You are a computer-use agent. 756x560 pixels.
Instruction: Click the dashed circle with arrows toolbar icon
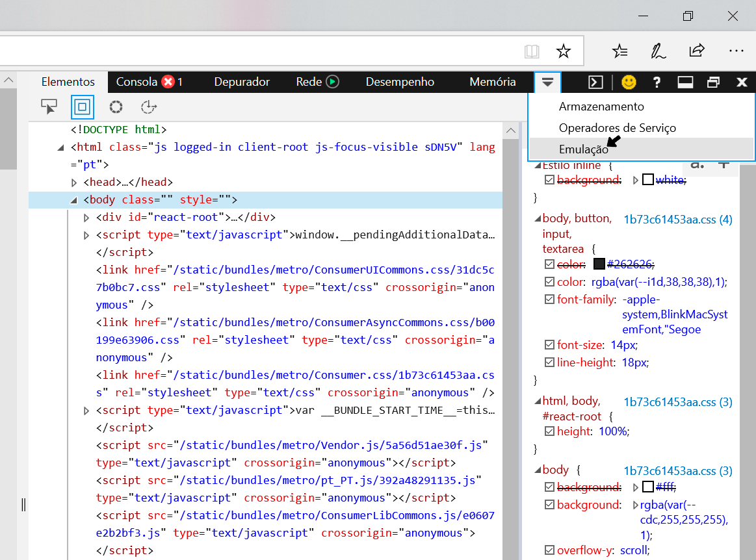pyautogui.click(x=148, y=107)
